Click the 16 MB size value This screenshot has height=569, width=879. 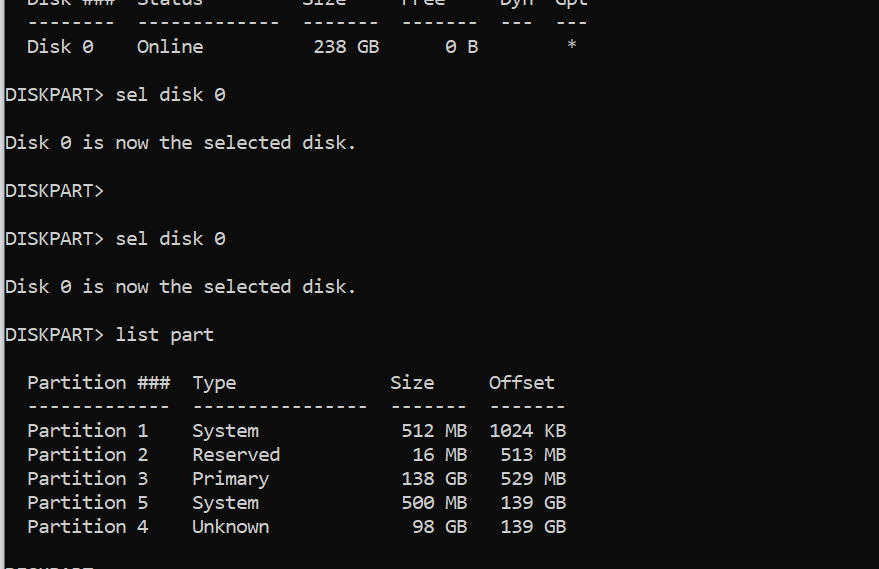439,455
